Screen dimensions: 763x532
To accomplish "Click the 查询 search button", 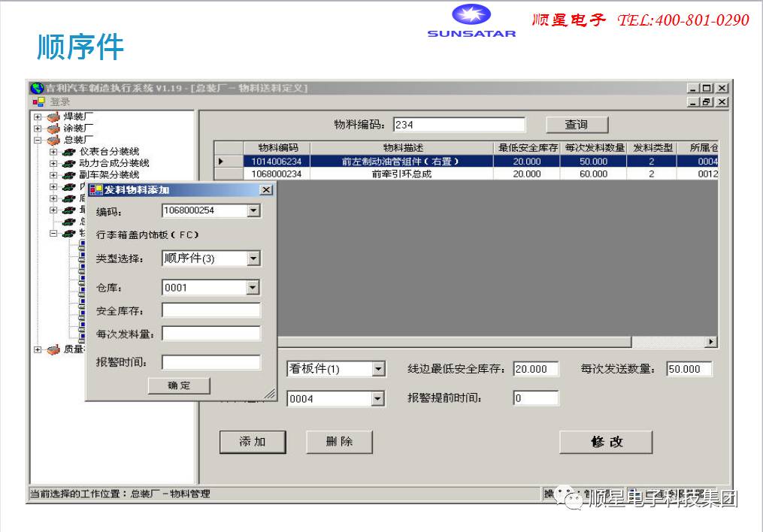I will click(576, 125).
